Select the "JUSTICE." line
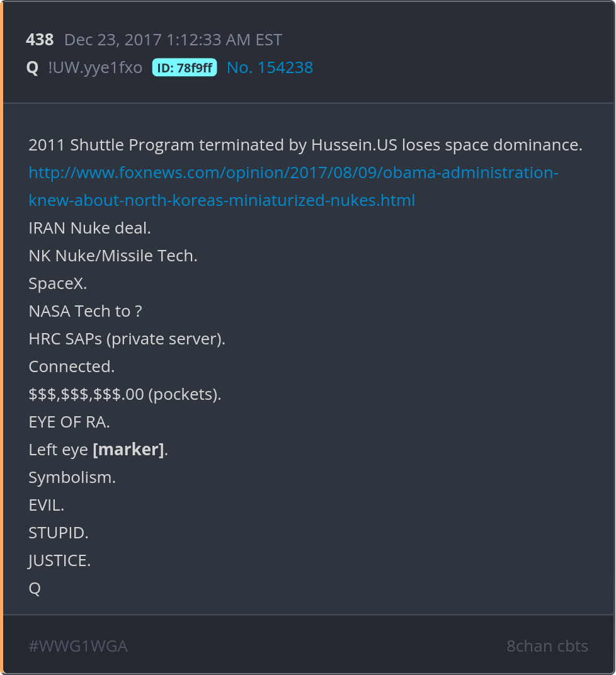This screenshot has height=675, width=616. click(x=60, y=560)
